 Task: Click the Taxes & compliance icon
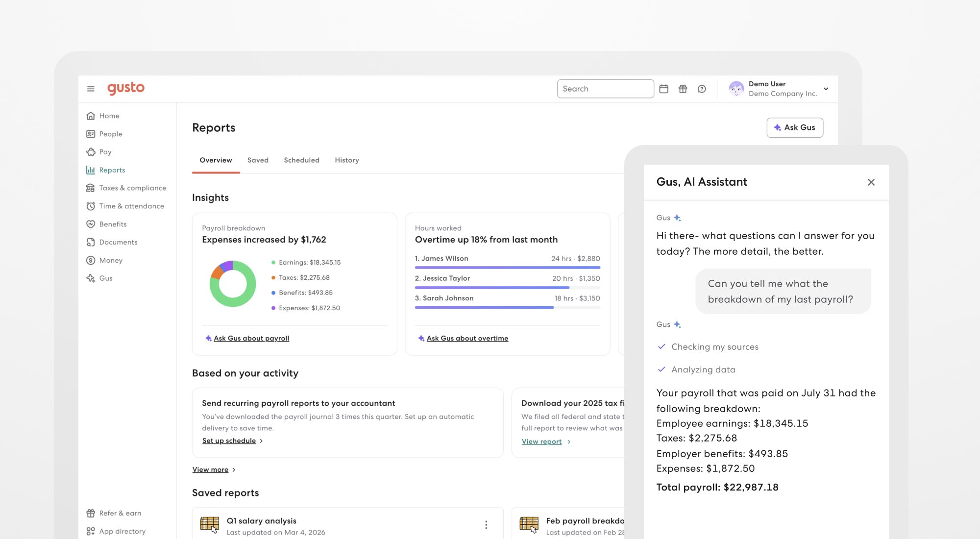[91, 188]
